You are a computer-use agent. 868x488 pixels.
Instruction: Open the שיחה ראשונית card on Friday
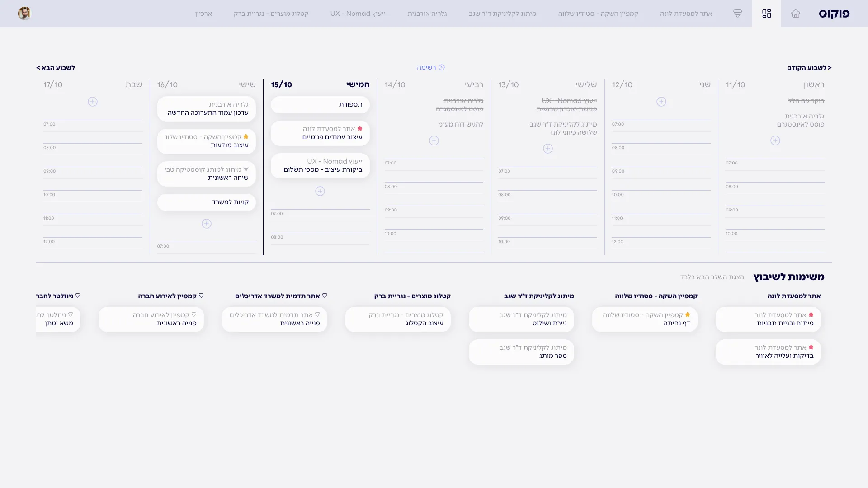[207, 174]
